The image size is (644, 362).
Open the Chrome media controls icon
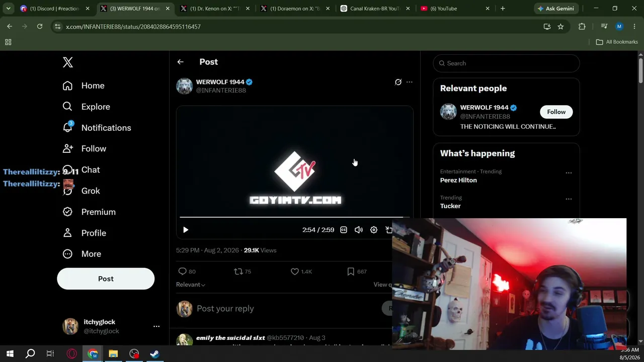pos(604,27)
